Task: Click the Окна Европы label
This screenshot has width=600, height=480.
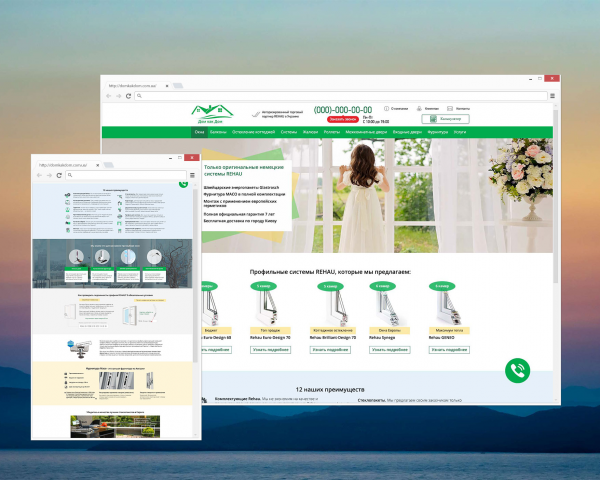Action: pos(390,330)
